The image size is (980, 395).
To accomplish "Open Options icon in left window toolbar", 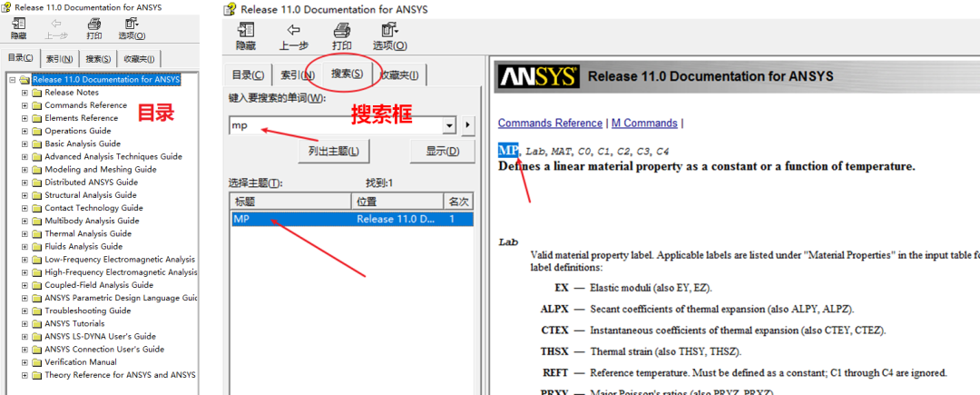I will coord(132,24).
